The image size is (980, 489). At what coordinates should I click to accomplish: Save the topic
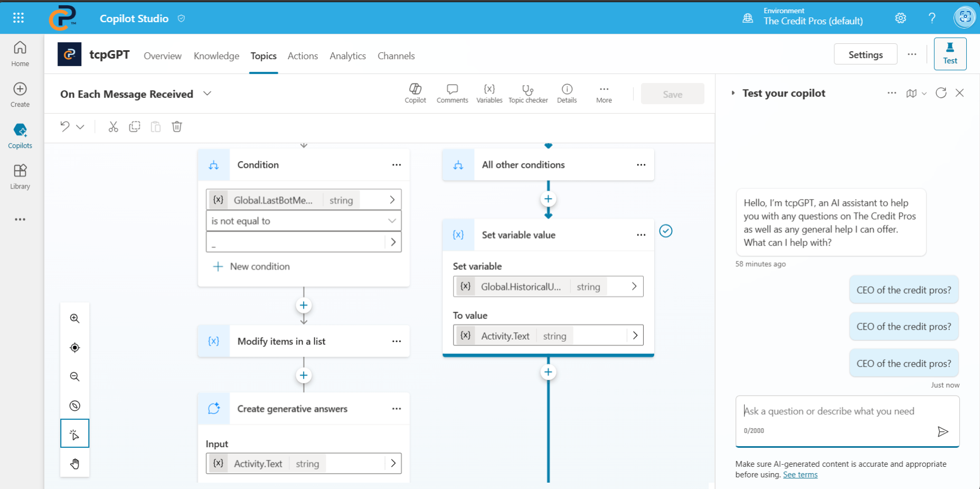(672, 94)
